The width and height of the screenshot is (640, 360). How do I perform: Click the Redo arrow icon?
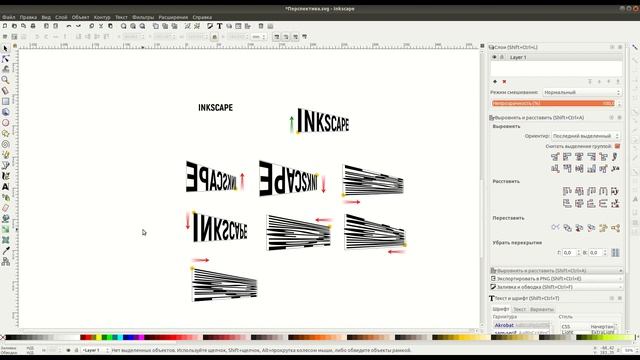point(78,26)
